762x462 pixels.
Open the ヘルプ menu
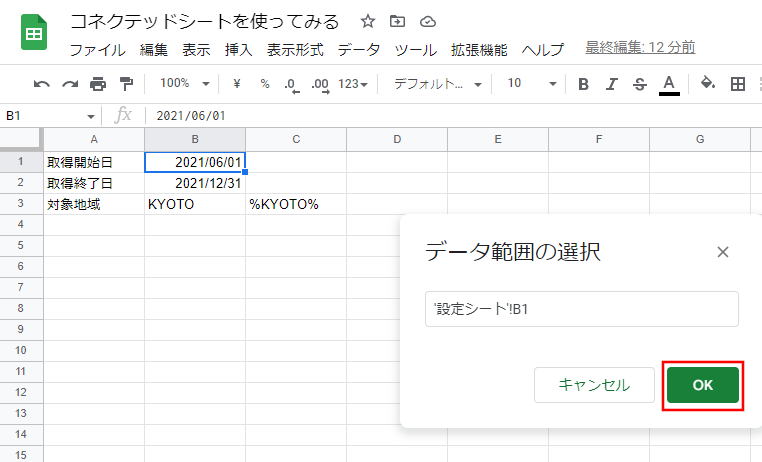543,50
